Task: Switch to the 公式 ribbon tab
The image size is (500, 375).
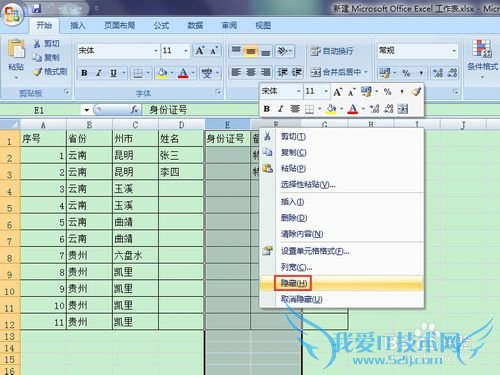Action: pos(161,25)
